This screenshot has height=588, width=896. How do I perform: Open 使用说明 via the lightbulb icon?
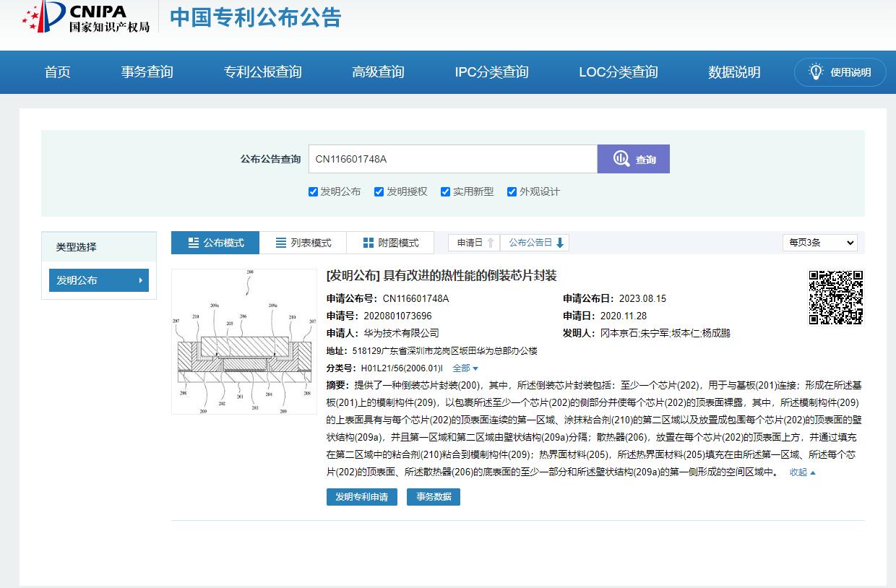click(816, 72)
